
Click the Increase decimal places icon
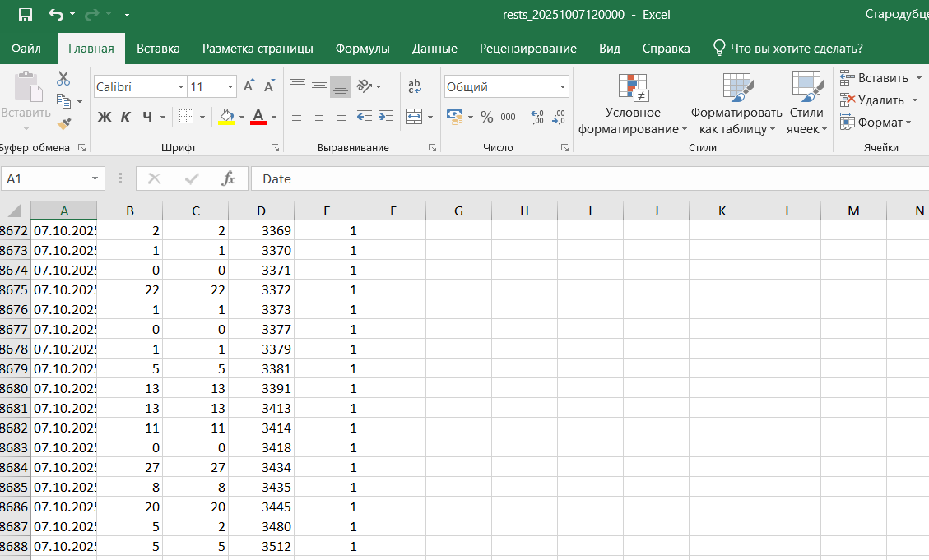pyautogui.click(x=537, y=117)
